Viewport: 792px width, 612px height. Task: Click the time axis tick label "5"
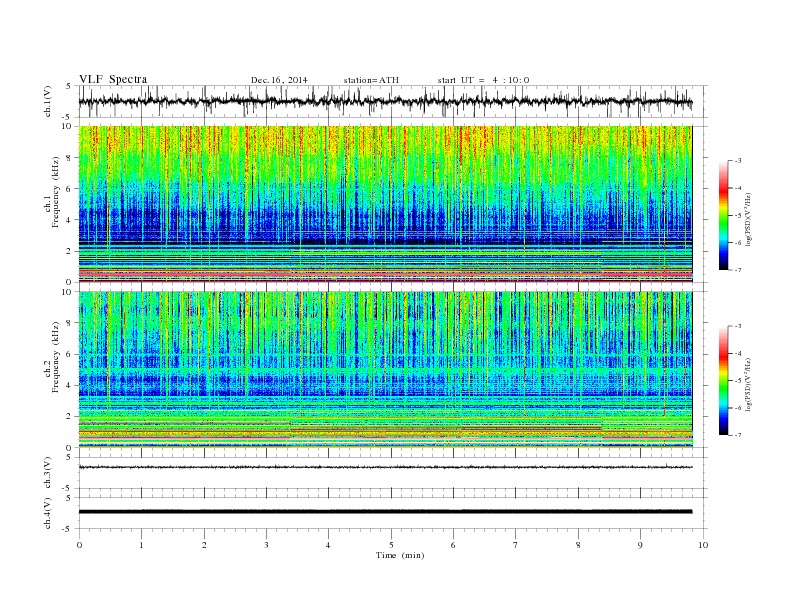[x=391, y=545]
